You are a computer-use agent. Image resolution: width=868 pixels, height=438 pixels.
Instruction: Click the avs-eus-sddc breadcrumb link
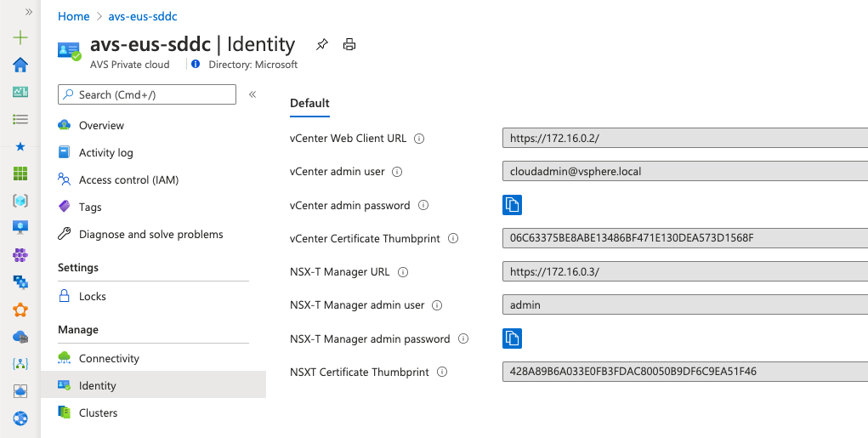coord(143,16)
